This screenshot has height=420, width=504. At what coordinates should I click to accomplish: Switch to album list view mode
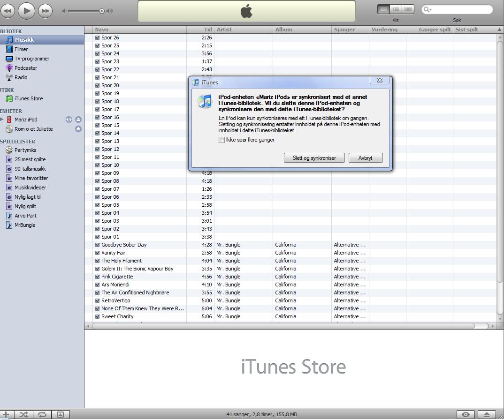[x=396, y=9]
